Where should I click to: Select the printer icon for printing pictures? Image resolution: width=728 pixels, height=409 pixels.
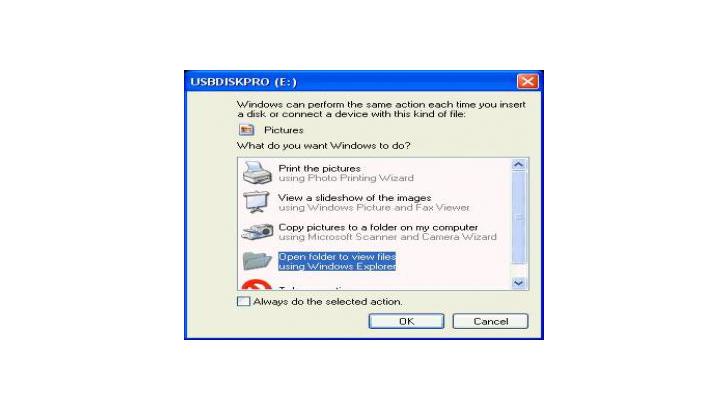[257, 173]
